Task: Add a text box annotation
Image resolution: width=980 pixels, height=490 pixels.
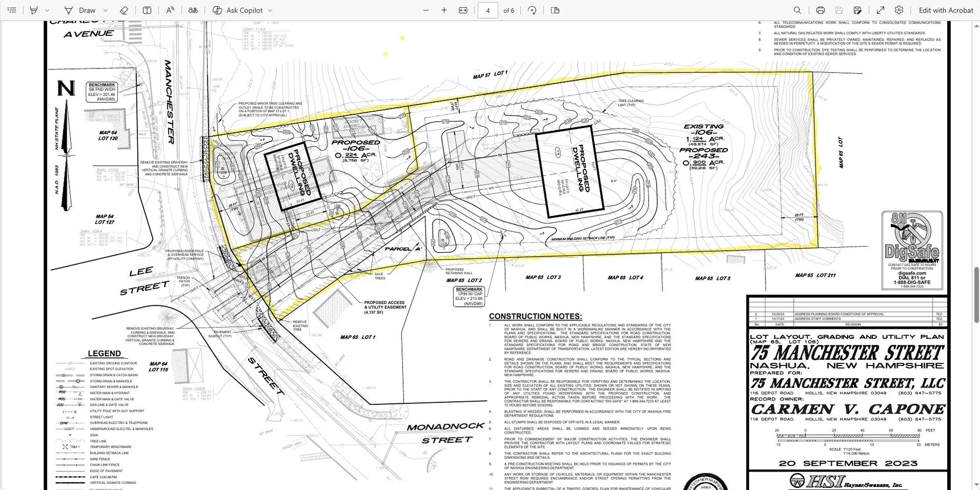Action: coord(147,10)
